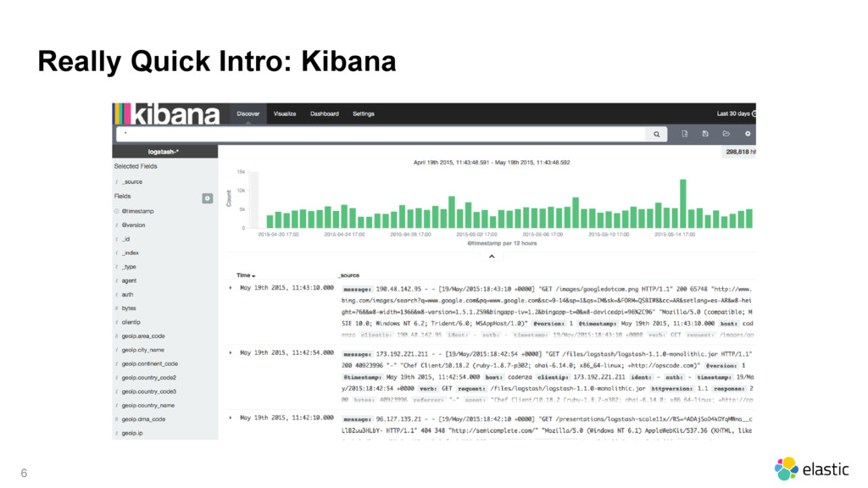The width and height of the screenshot is (868, 488).
Task: Select the geoip.country_code3 field
Action: [x=149, y=391]
